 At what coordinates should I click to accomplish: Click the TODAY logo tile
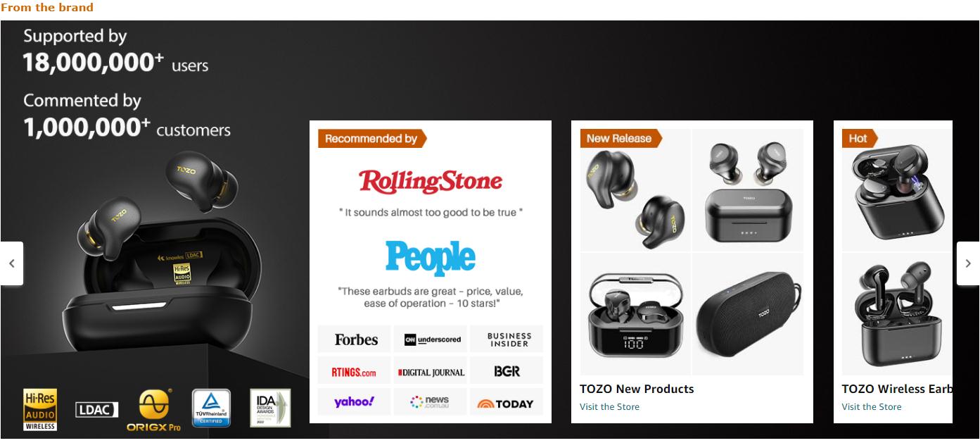click(507, 402)
